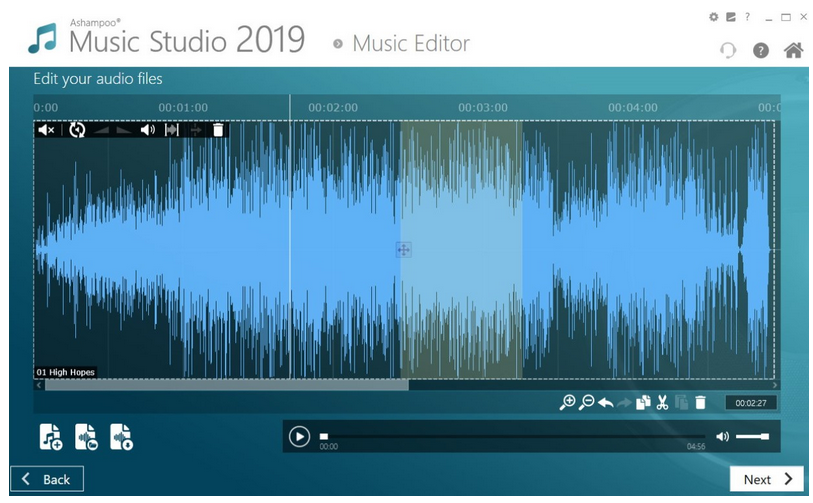The height and width of the screenshot is (503, 813).
Task: Undo the last edit
Action: (606, 403)
